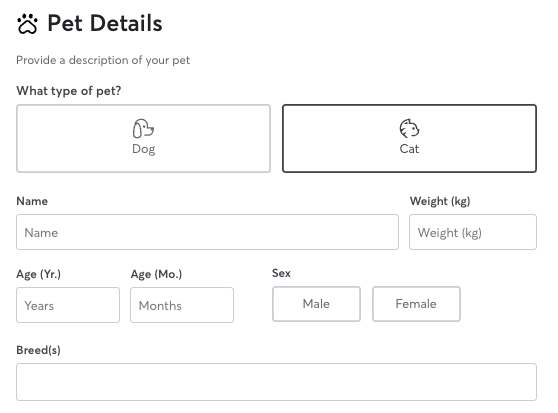This screenshot has width=558, height=413.
Task: Select Dog as pet type
Action: tap(143, 138)
